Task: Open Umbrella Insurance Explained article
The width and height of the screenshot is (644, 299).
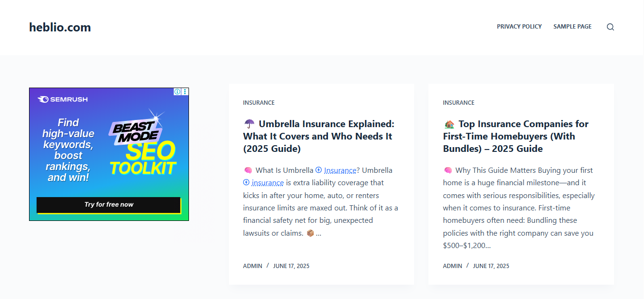Action: click(x=319, y=136)
